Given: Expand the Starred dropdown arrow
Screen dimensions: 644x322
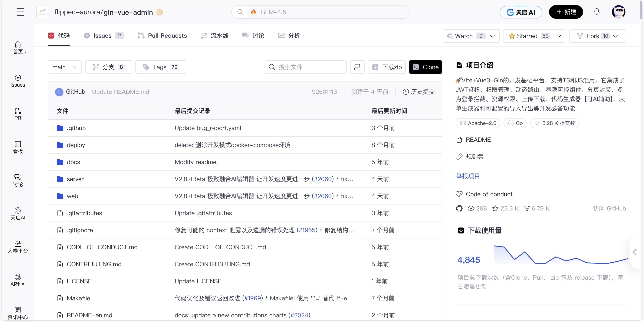Looking at the screenshot, I should tap(559, 36).
